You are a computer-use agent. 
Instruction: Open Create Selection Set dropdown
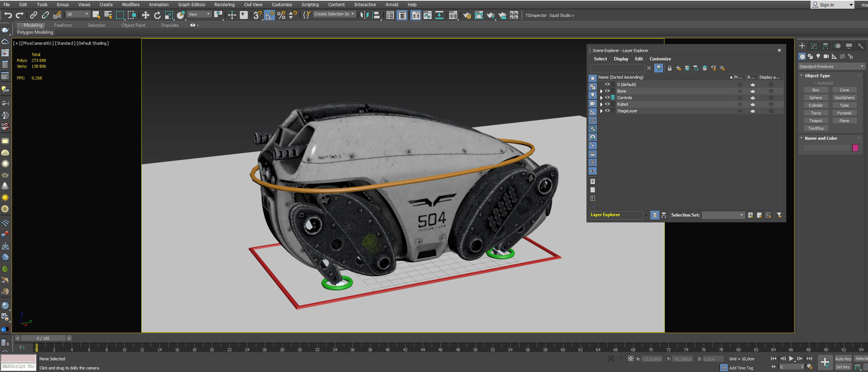click(x=334, y=14)
